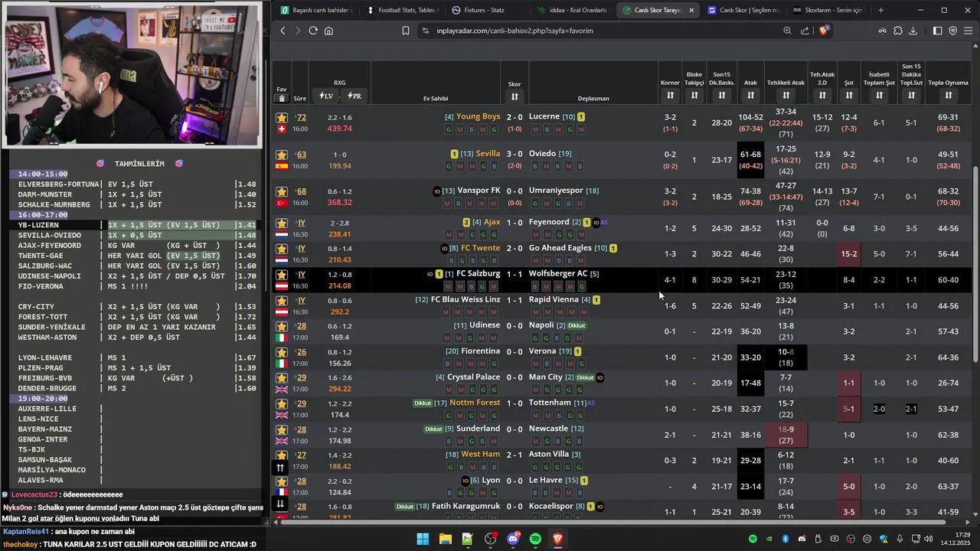Image resolution: width=980 pixels, height=551 pixels.
Task: Toggle the Sunderland vs Newcastle favorite star
Action: 282,429
